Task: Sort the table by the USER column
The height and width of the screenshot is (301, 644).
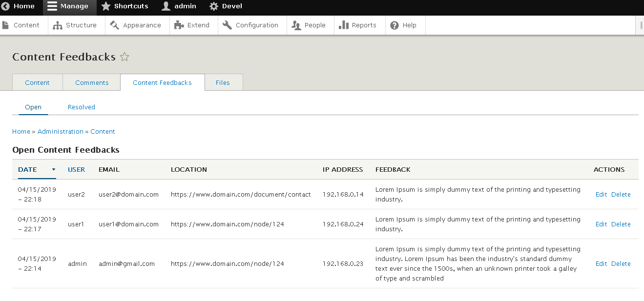Action: 76,169
